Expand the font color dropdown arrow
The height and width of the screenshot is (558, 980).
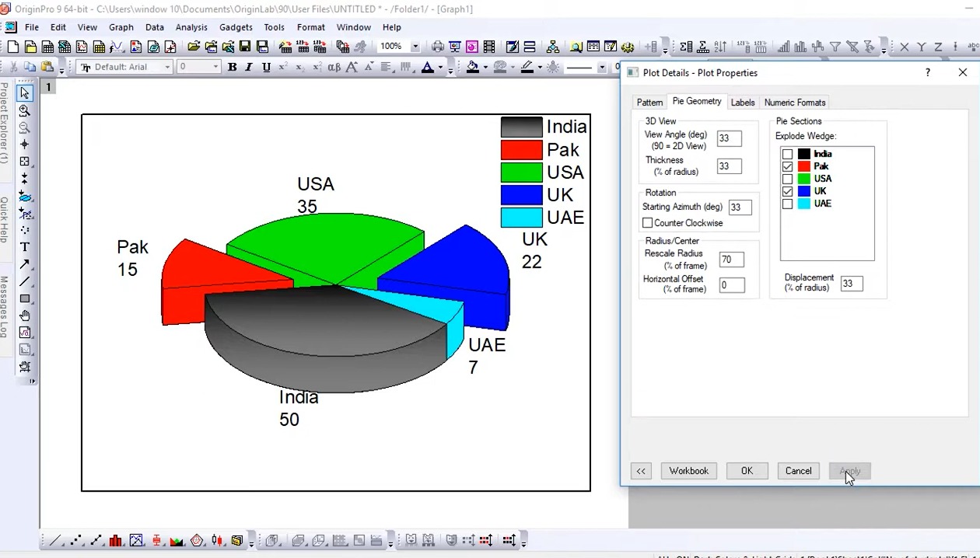coord(440,68)
